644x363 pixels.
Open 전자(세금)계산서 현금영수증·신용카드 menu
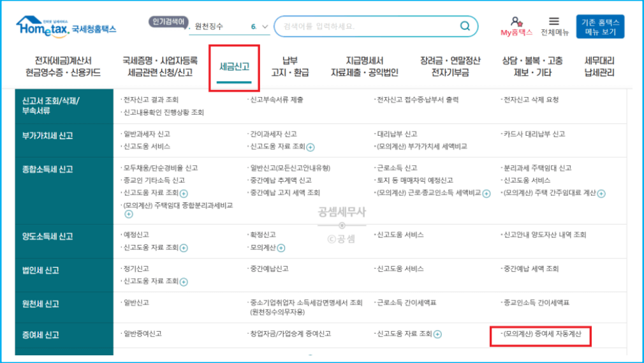(63, 66)
